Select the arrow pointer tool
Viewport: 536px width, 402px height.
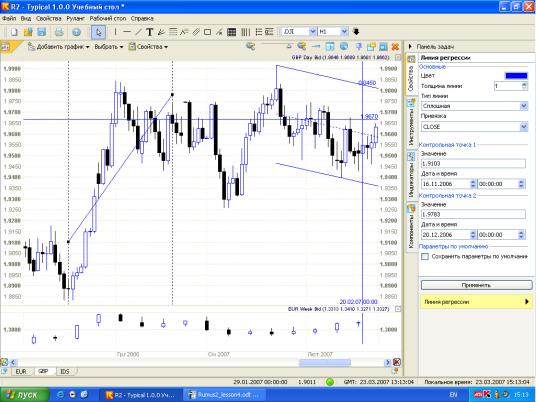click(x=98, y=32)
